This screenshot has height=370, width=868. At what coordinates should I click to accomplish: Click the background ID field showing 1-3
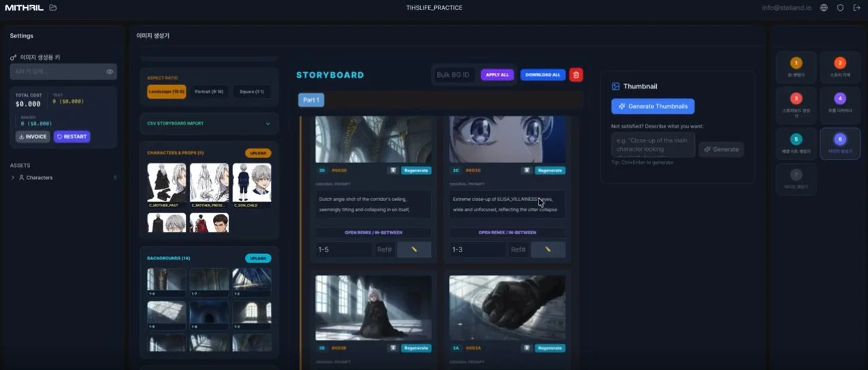pos(478,249)
